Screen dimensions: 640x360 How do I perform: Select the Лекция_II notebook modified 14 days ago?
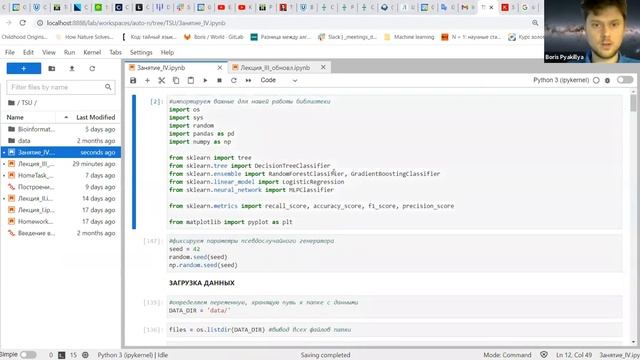pyautogui.click(x=61, y=199)
